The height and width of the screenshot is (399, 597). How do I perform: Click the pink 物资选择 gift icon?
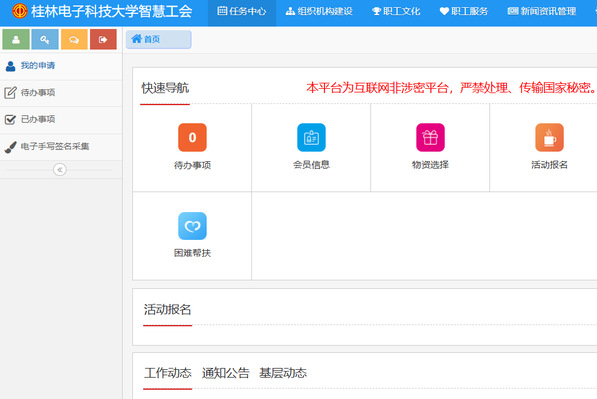pos(430,137)
